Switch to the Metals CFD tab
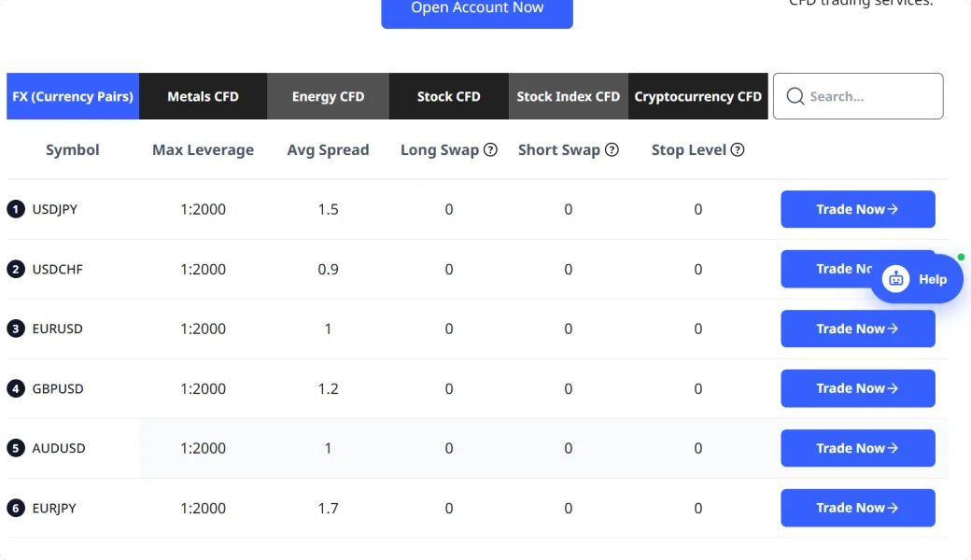This screenshot has width=971, height=560. point(204,96)
